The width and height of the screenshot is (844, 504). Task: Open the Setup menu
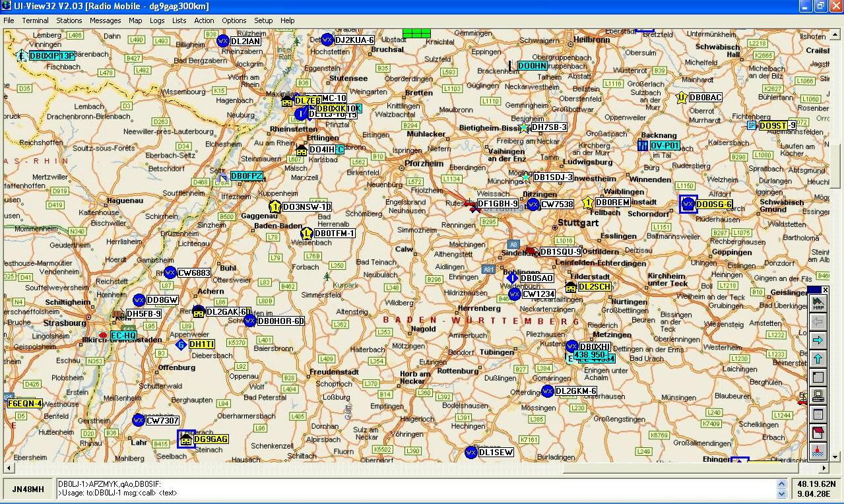click(x=263, y=20)
